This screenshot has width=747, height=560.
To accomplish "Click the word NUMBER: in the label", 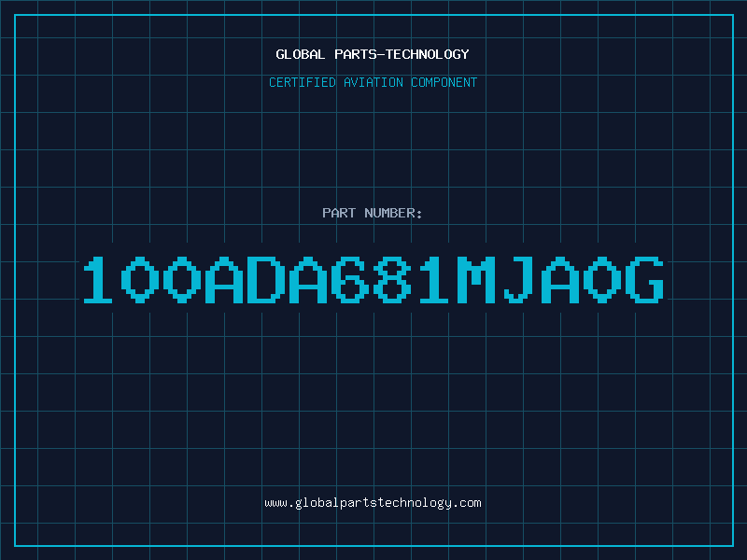I will pos(393,213).
